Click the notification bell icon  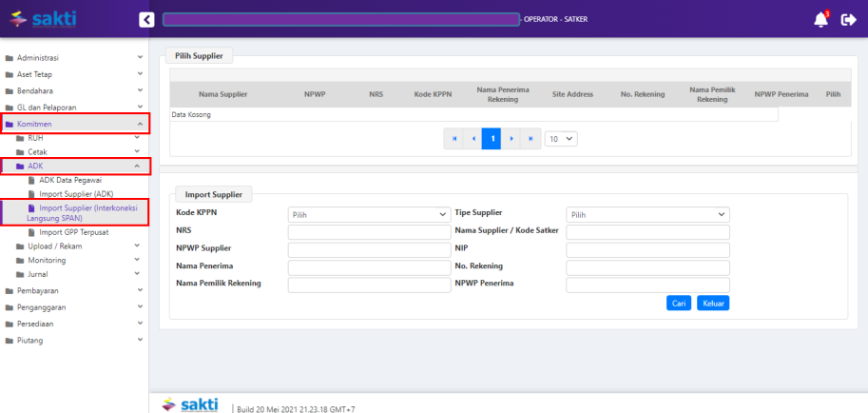(820, 19)
